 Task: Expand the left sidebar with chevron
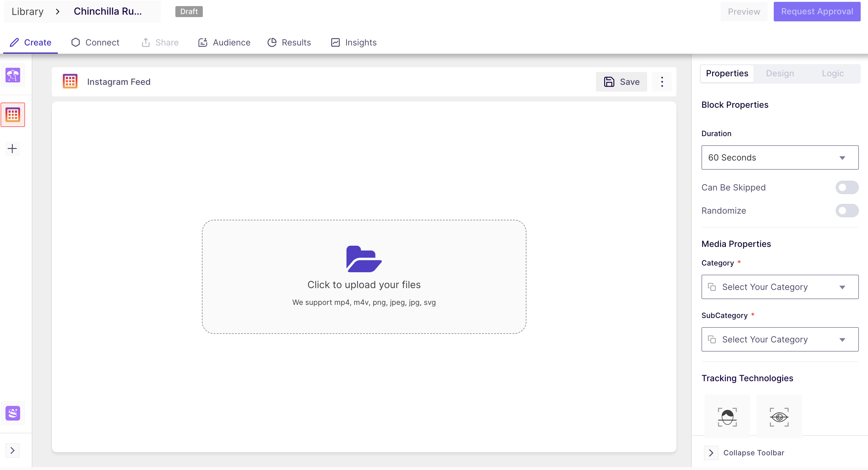coord(13,450)
